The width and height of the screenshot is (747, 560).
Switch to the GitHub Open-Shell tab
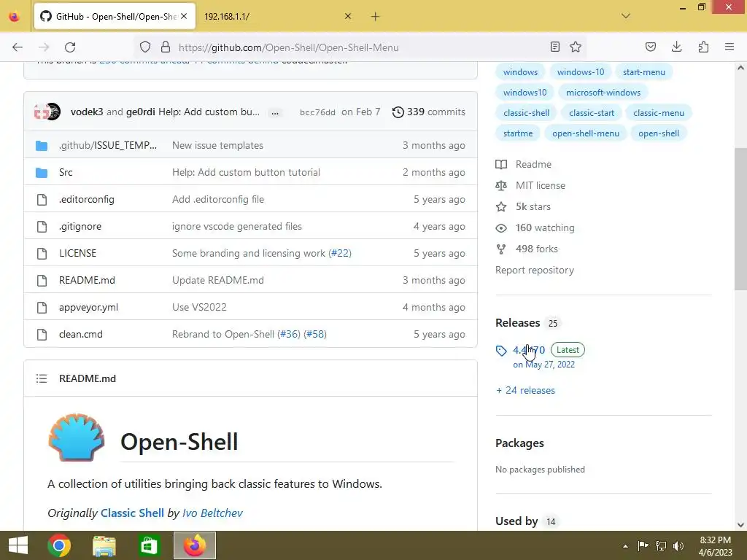coord(115,16)
